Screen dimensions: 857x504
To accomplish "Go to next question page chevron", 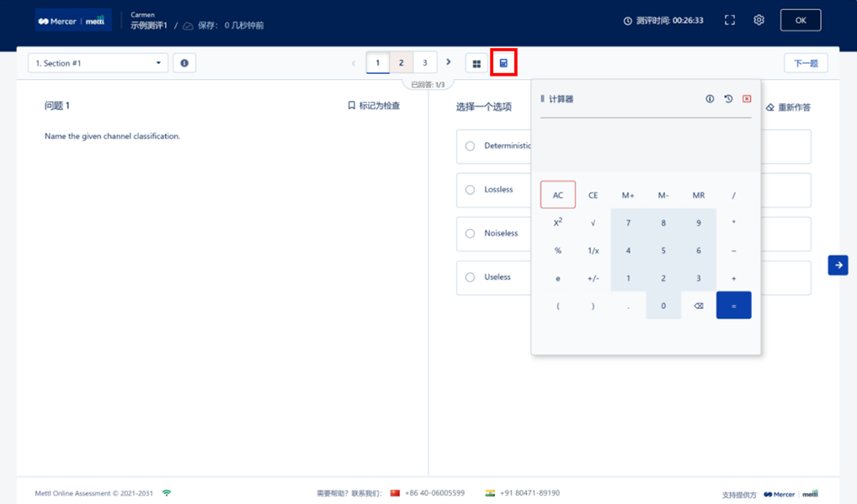I will click(x=449, y=62).
